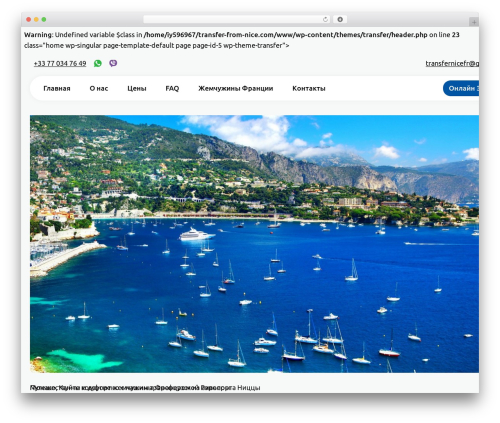Click the 'Warning:' text

pyautogui.click(x=39, y=35)
